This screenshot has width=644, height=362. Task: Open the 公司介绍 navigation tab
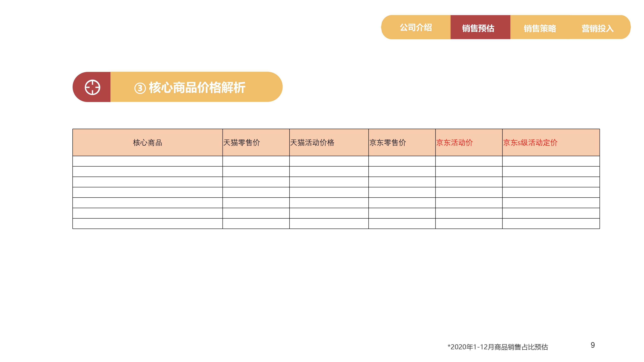click(416, 27)
